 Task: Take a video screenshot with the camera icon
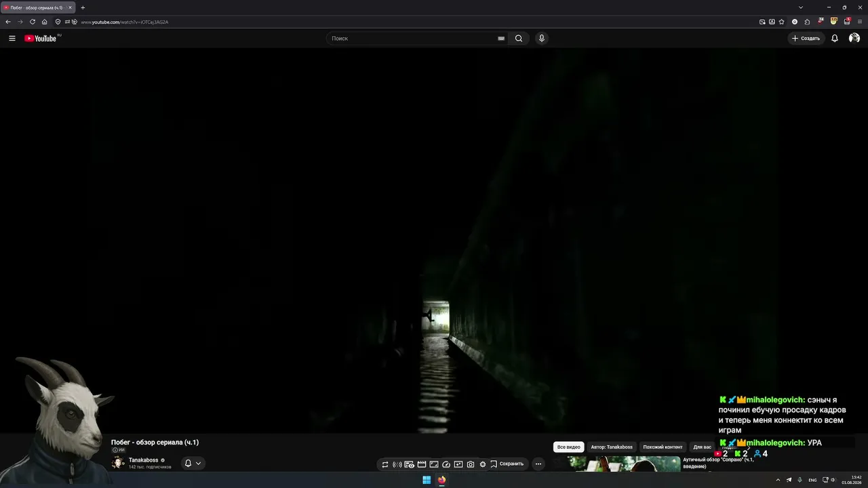pos(471,464)
